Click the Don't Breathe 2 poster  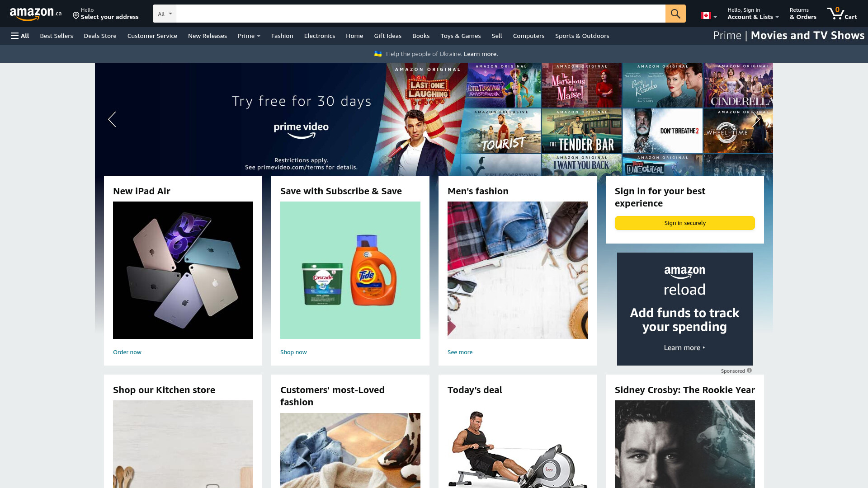coord(662,131)
